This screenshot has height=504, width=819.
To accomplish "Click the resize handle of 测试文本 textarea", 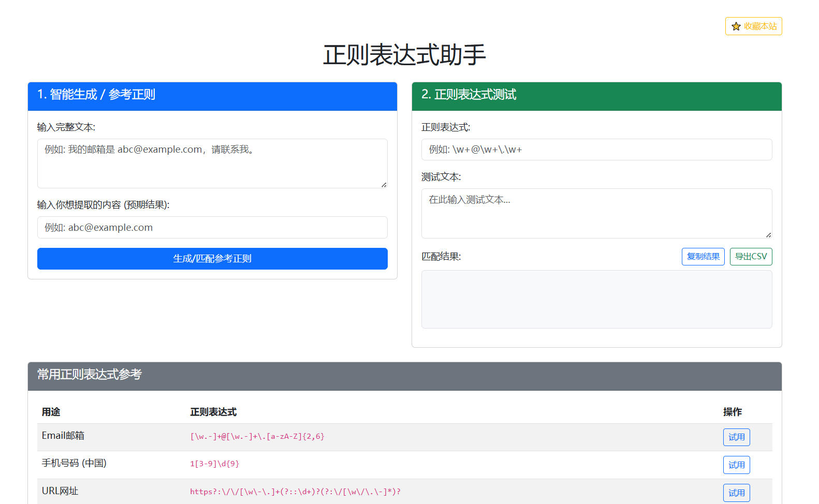I will pos(768,235).
